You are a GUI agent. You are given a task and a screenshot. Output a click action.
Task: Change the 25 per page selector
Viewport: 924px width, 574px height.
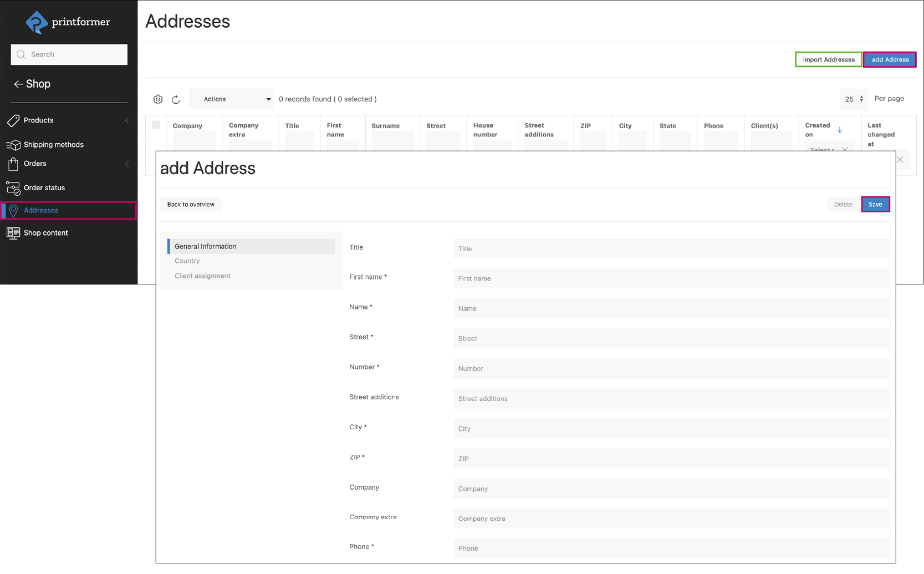[854, 99]
